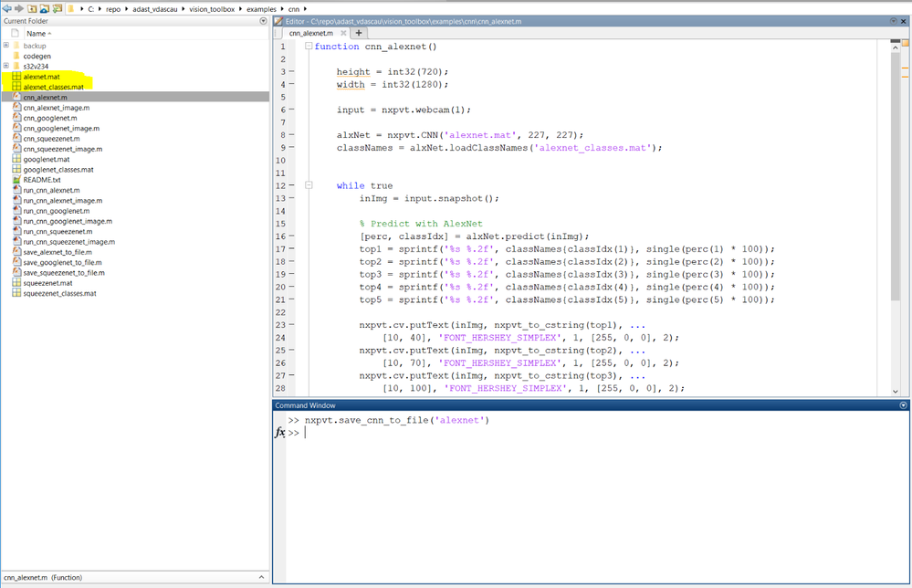The height and width of the screenshot is (588, 912).
Task: Click the README.txt file icon
Action: (16, 180)
